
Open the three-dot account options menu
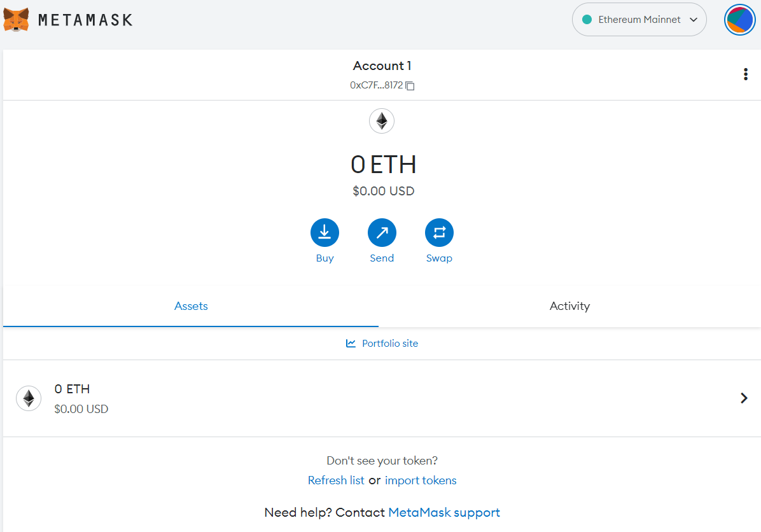coord(746,74)
